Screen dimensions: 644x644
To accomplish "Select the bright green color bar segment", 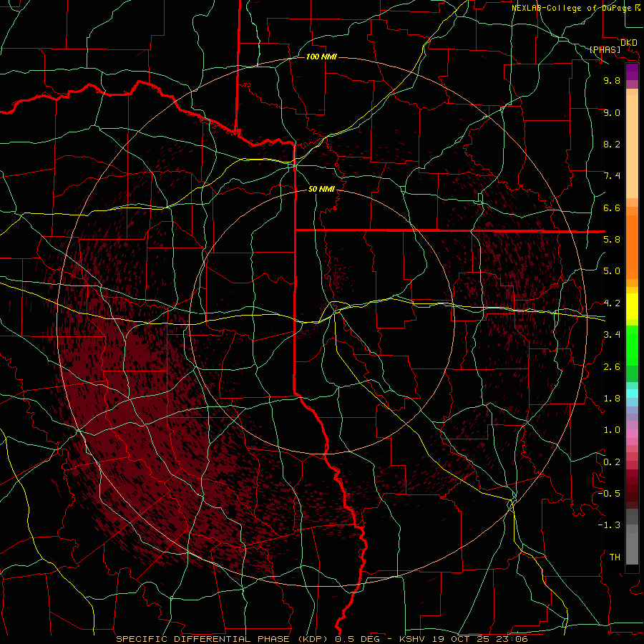I will pyautogui.click(x=632, y=346).
